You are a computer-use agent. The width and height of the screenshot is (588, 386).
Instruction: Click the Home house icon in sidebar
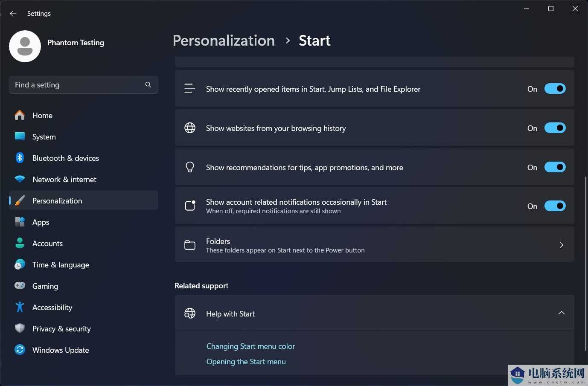pos(20,115)
